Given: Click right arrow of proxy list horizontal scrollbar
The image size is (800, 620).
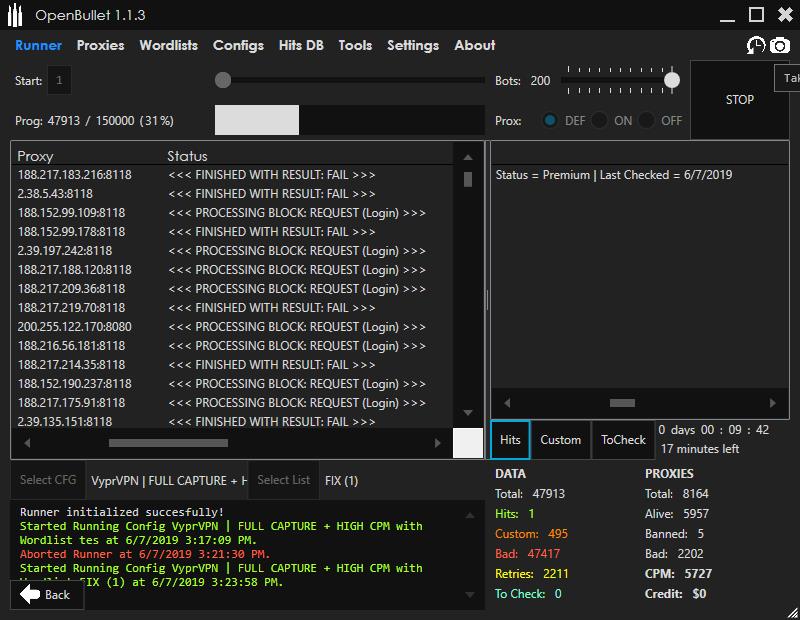Looking at the screenshot, I should click(437, 443).
